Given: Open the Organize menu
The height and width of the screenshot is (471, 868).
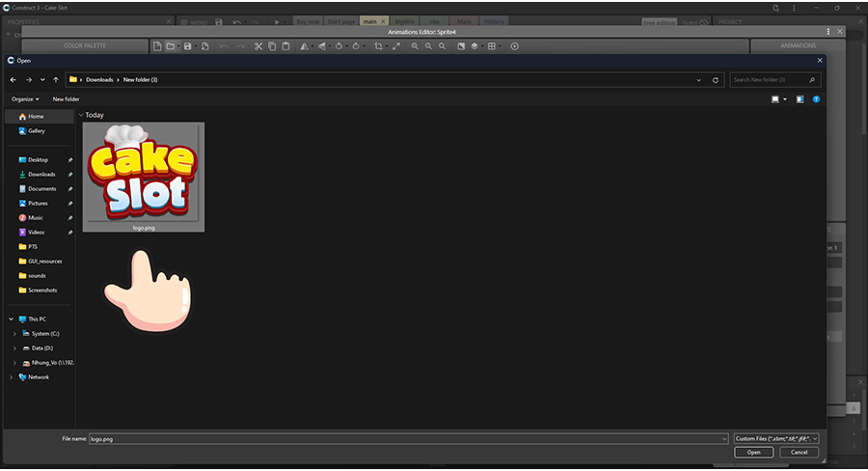Looking at the screenshot, I should [25, 98].
